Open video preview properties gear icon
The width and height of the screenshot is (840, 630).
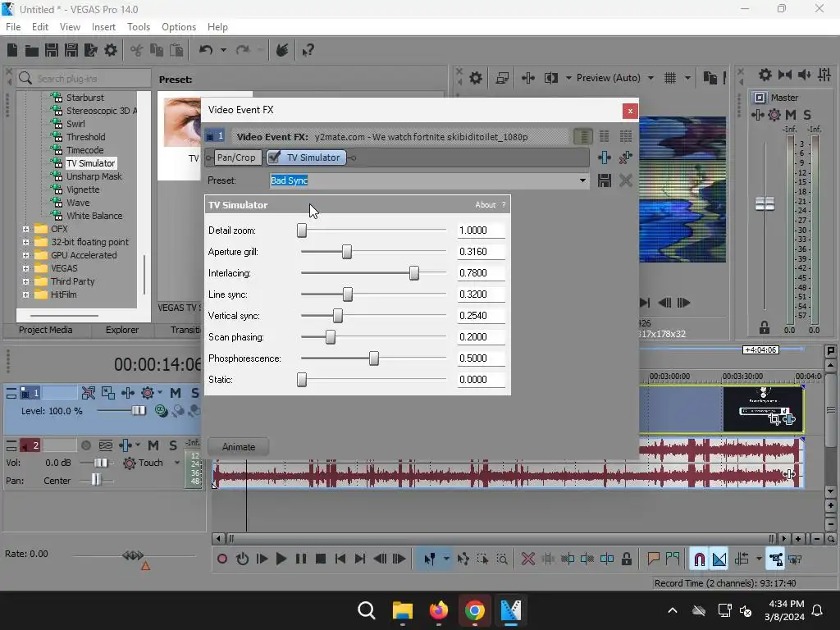(476, 78)
